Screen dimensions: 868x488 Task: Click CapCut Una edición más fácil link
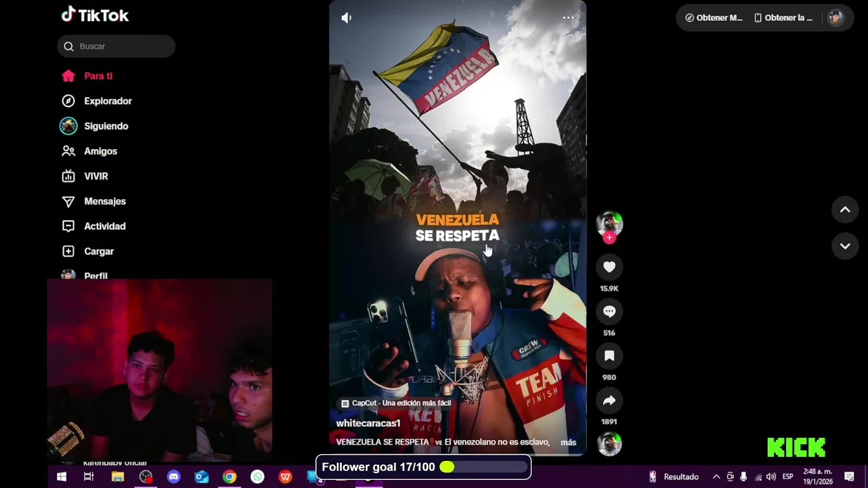[x=396, y=403]
